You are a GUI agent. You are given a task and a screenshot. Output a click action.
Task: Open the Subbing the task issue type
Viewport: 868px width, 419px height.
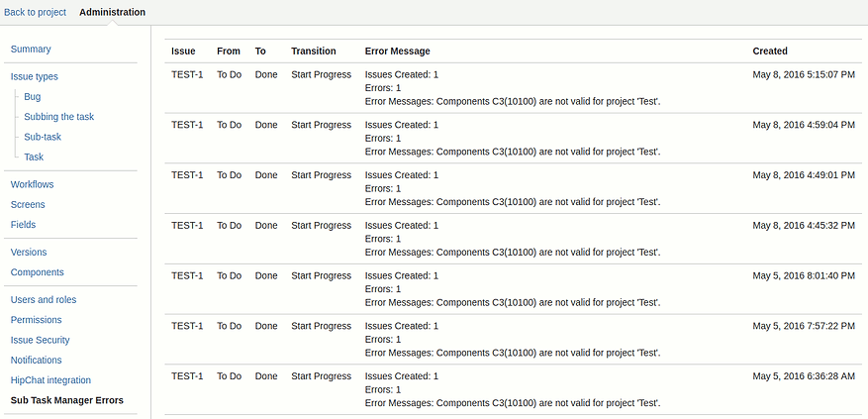click(x=58, y=117)
